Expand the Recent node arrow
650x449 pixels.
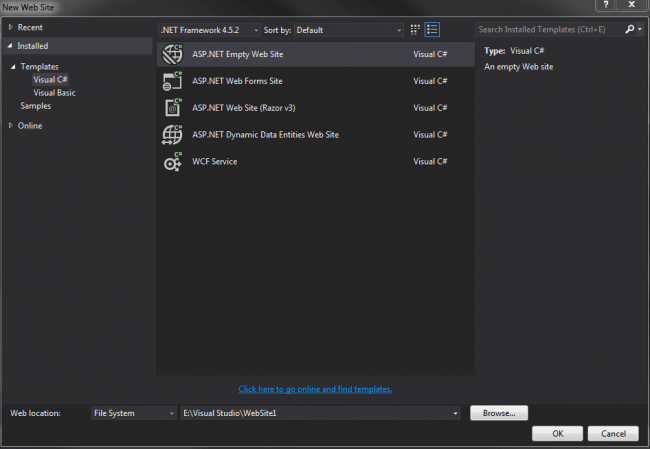coord(11,27)
